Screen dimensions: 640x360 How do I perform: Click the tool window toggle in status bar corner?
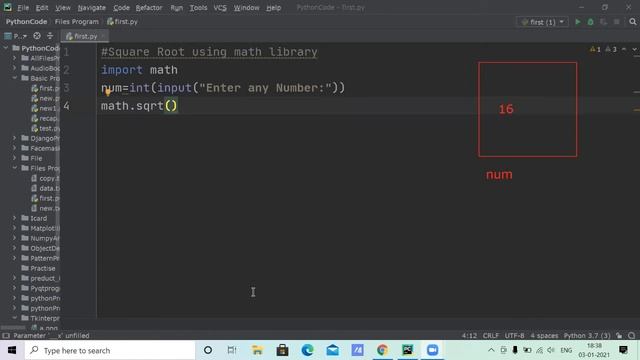point(6,336)
